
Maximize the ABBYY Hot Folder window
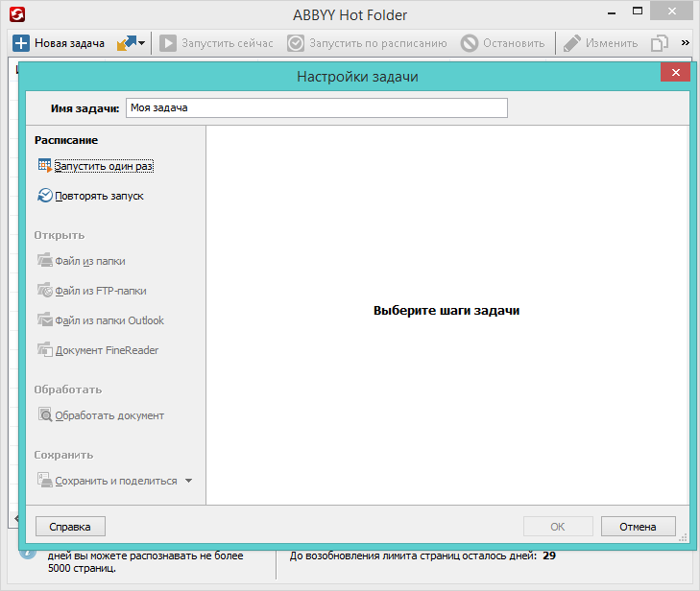coord(638,12)
